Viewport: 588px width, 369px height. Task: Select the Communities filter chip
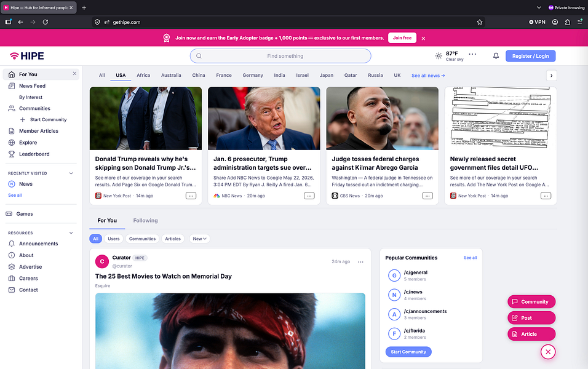tap(142, 239)
